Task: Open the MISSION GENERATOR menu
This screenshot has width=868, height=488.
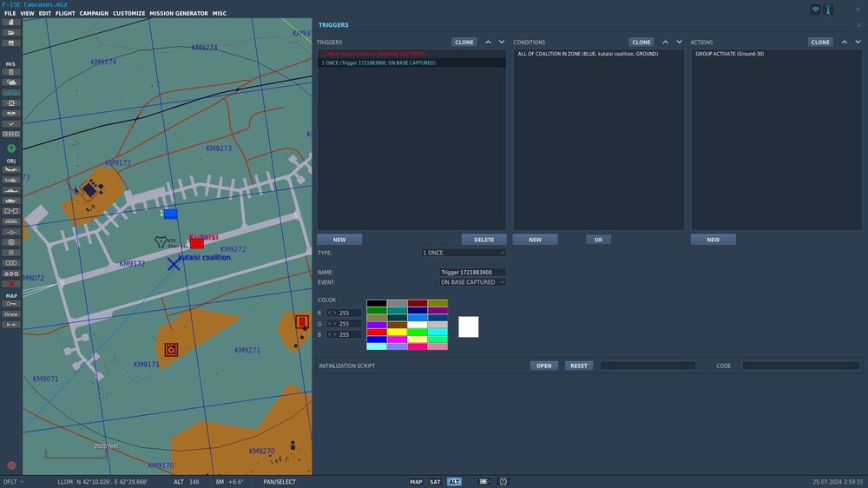Action: coord(179,14)
